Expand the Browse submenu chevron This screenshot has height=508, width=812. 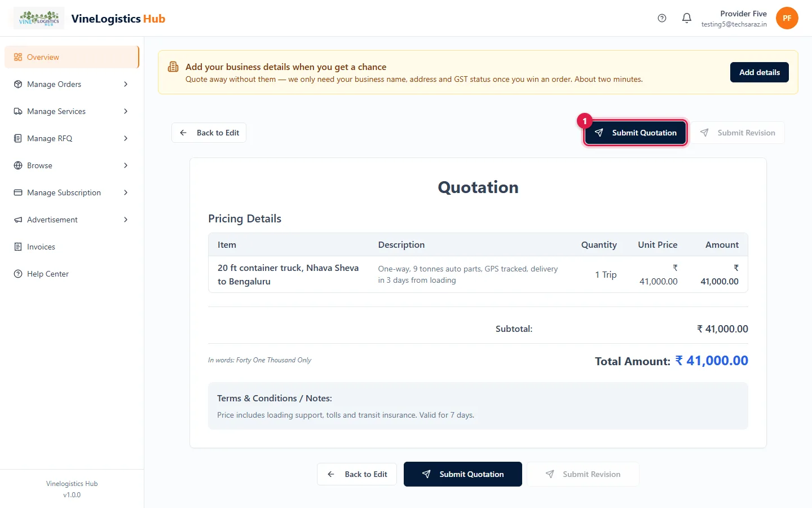coord(126,165)
